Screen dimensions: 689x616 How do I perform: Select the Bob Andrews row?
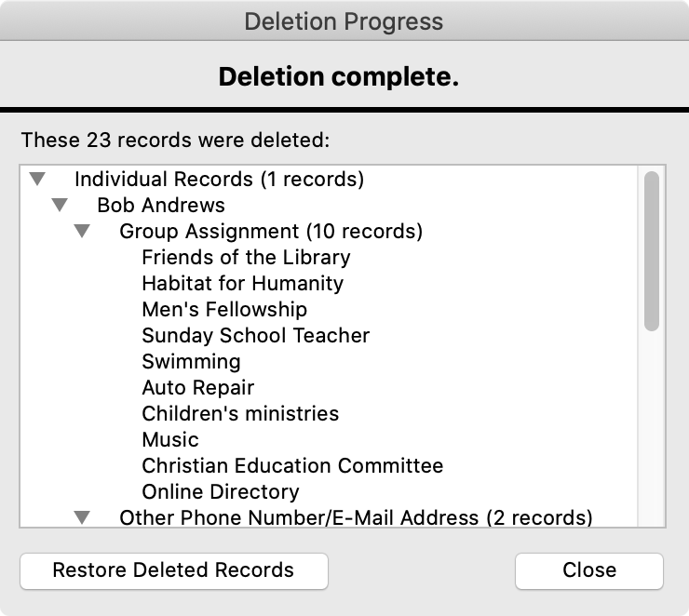pos(160,205)
